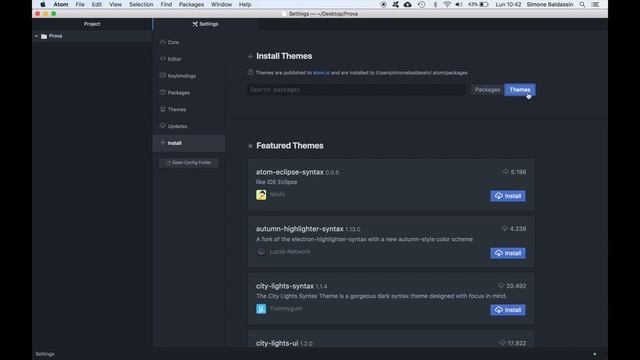Viewport: 640px width, 360px height.
Task: Click the download count 20,492
Action: pos(516,286)
